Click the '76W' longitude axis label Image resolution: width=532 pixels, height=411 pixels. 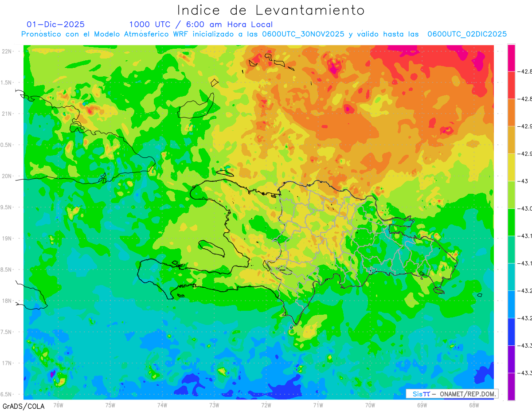(58, 404)
